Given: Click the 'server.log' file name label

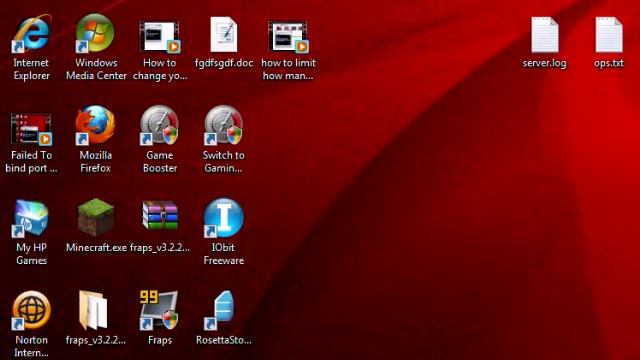Looking at the screenshot, I should pyautogui.click(x=544, y=63).
